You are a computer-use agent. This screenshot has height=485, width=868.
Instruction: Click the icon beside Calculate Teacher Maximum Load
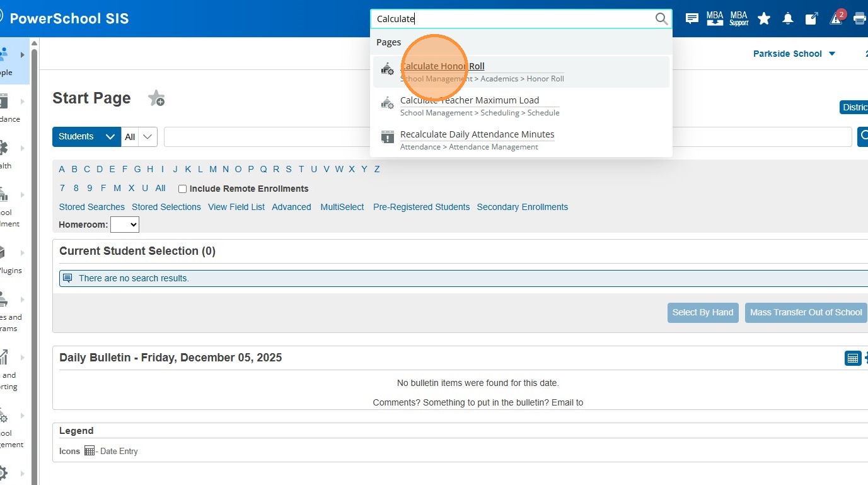click(388, 103)
